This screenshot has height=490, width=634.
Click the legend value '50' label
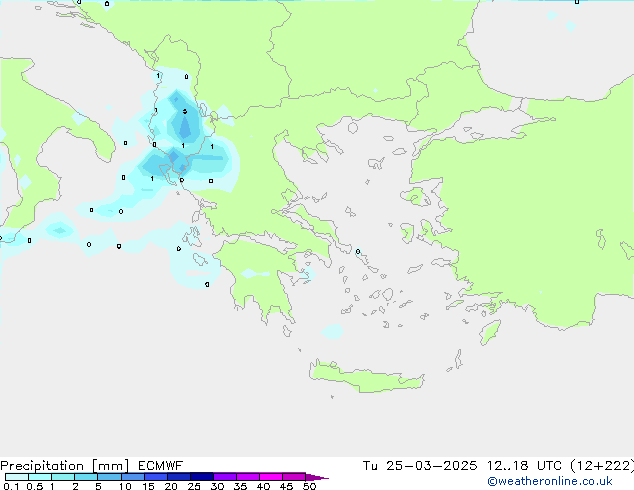pyautogui.click(x=309, y=486)
